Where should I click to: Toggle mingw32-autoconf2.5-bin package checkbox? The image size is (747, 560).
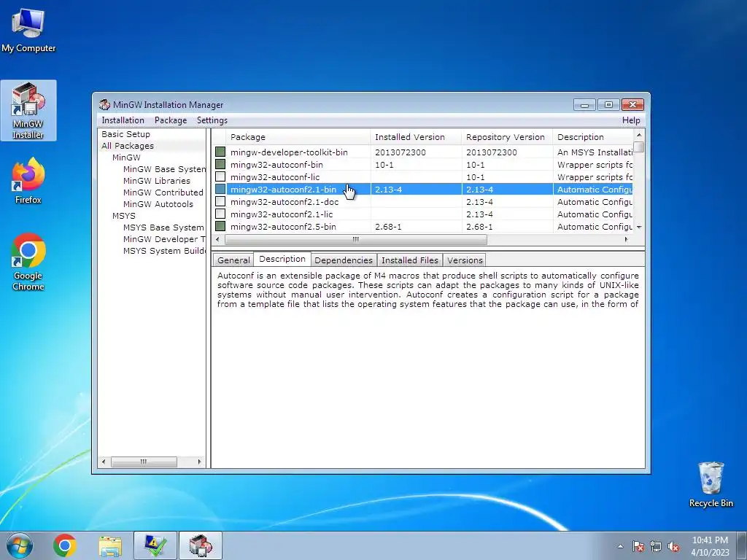tap(220, 226)
